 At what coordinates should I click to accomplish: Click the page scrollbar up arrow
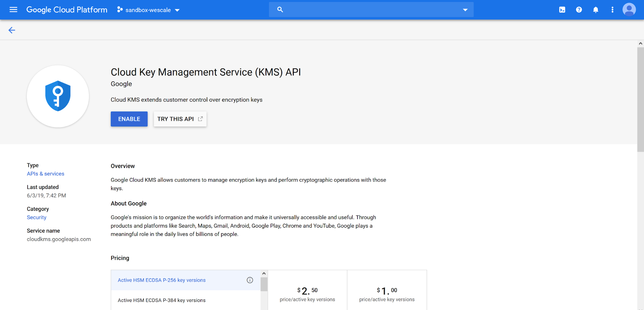pyautogui.click(x=640, y=43)
